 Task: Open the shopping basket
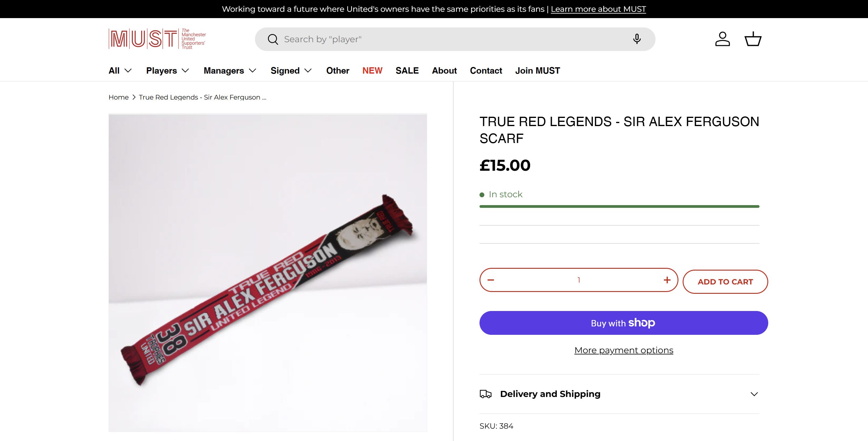point(753,39)
